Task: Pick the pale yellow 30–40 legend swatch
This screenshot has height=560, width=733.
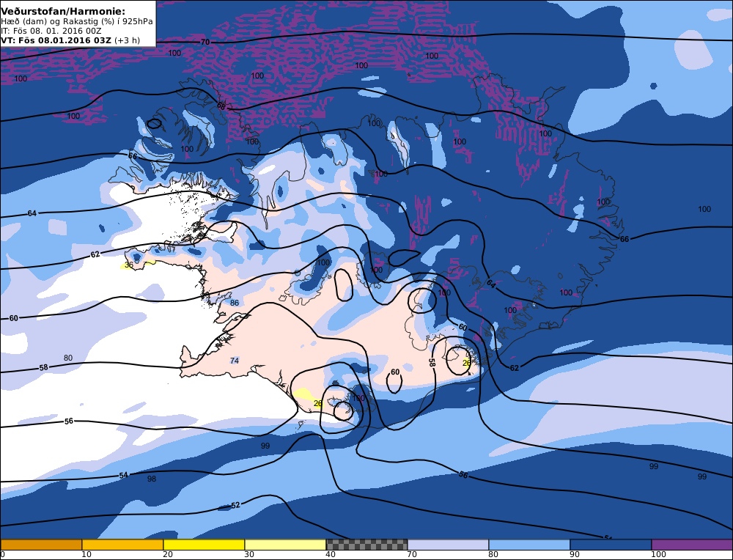Action: pos(285,544)
